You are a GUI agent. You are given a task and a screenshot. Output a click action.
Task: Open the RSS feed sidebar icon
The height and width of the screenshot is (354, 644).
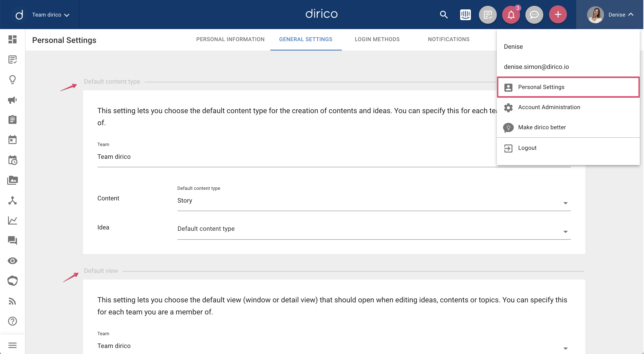12,301
